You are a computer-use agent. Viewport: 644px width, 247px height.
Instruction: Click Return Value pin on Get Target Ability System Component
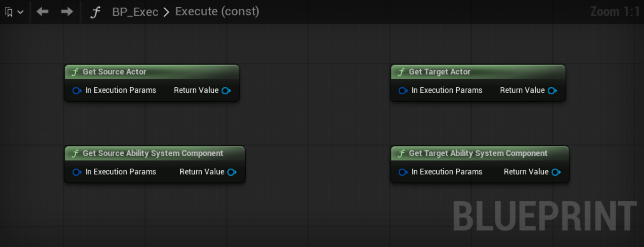click(556, 172)
